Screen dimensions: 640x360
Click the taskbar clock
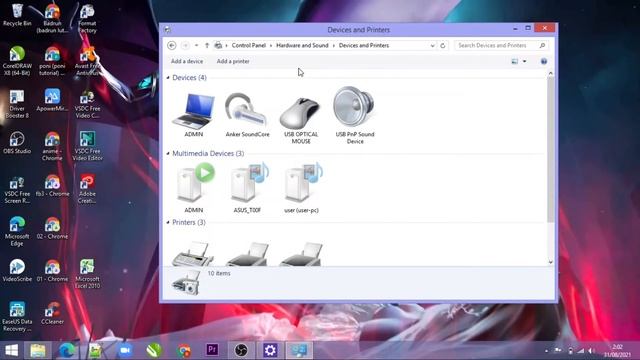(617, 351)
